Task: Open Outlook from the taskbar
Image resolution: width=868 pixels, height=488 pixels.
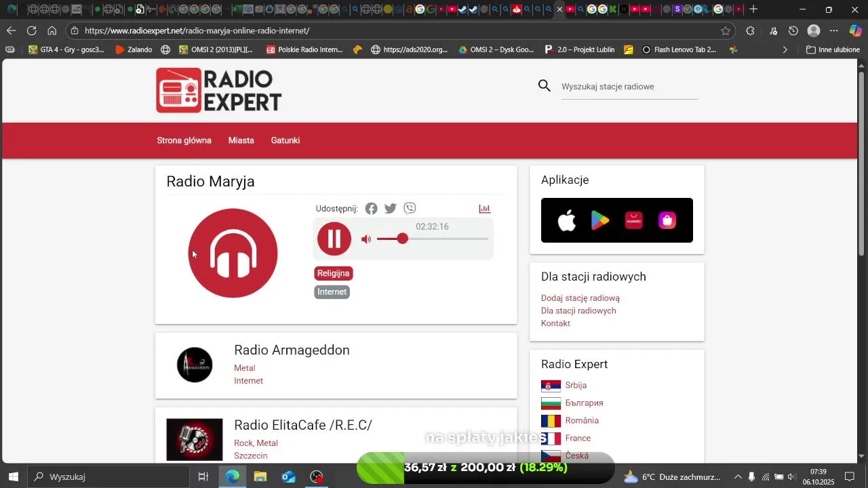Action: 289,476
